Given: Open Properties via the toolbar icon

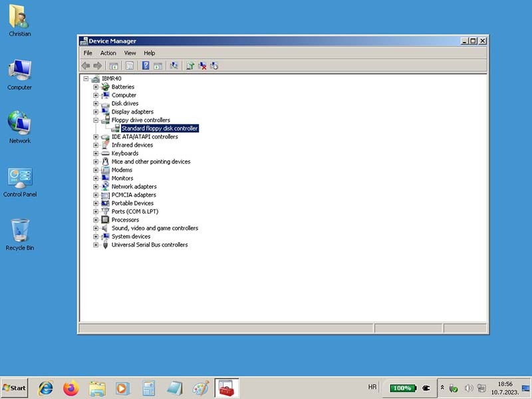Looking at the screenshot, I should [x=130, y=66].
